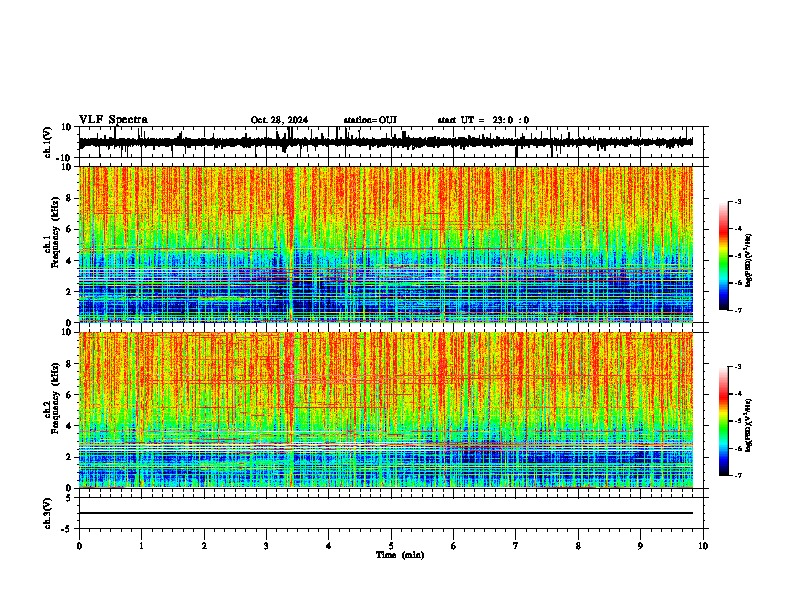This screenshot has width=792, height=612.
Task: Click the "5" tick on the time axis
Action: point(391,546)
